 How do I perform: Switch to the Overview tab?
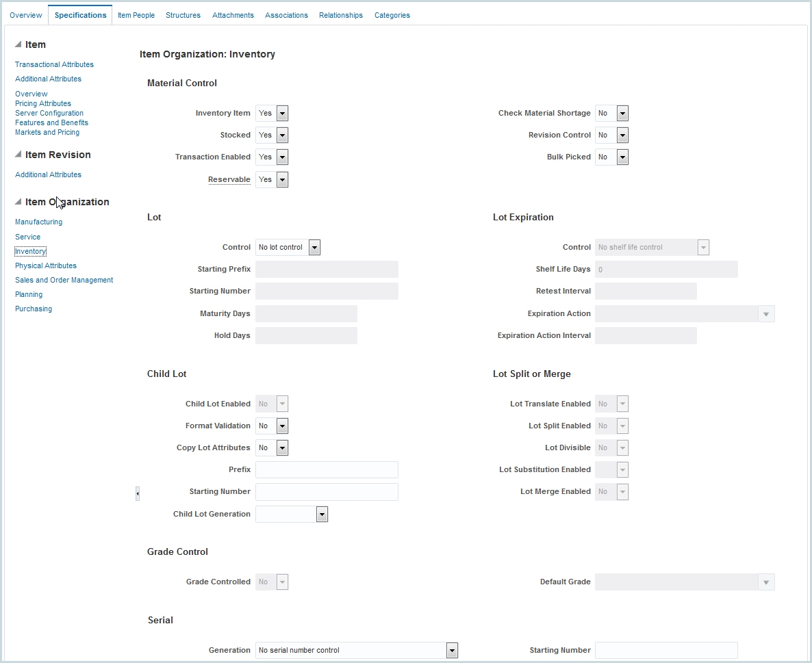pos(26,15)
